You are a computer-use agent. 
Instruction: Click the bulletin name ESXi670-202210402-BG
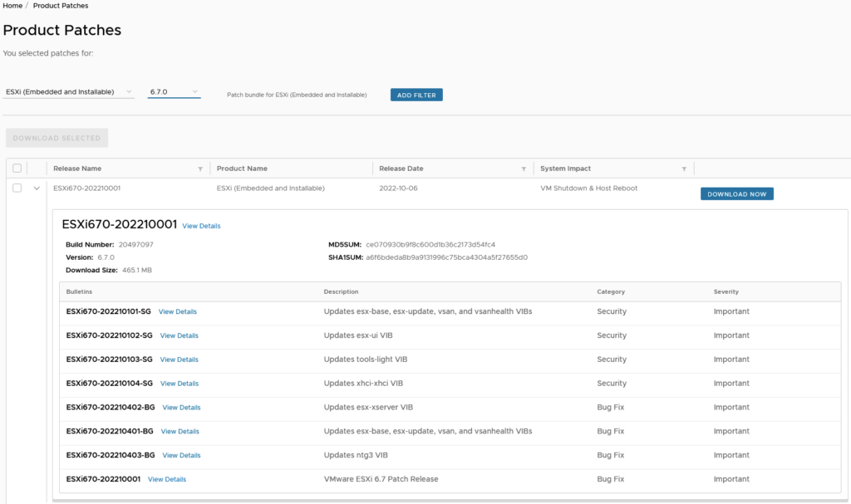[111, 407]
